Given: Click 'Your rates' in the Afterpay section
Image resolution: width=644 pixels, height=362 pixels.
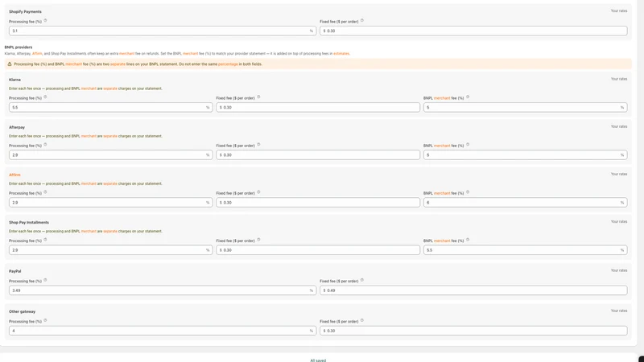Looking at the screenshot, I should pyautogui.click(x=619, y=126).
